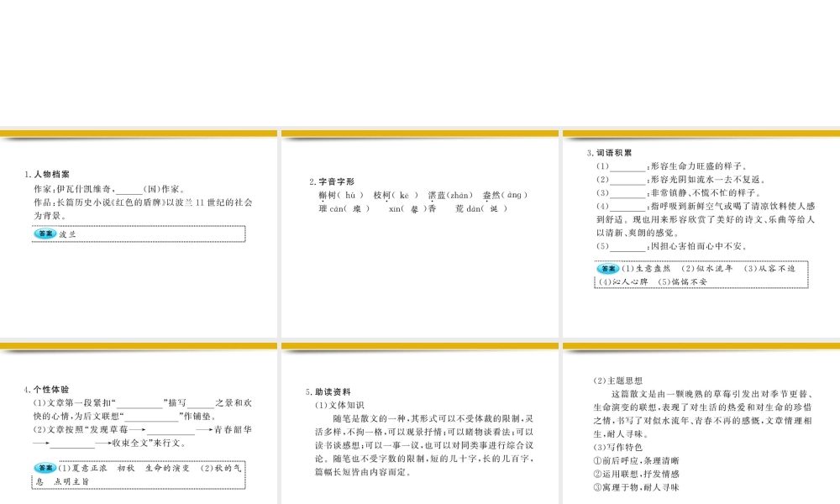Click the 答案 badge in the 词语积累 slide

(606, 269)
